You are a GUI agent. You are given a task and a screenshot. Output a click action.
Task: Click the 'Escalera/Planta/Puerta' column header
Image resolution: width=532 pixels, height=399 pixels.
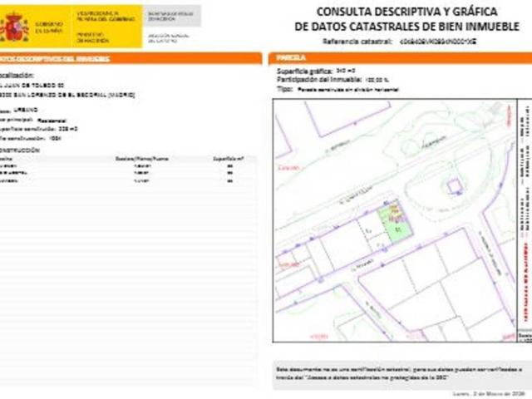coord(142,159)
